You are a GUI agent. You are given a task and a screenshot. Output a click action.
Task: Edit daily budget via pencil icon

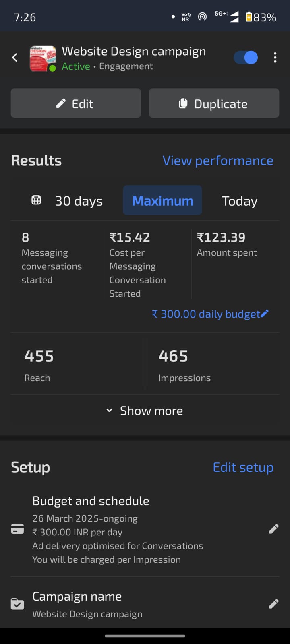point(265,314)
